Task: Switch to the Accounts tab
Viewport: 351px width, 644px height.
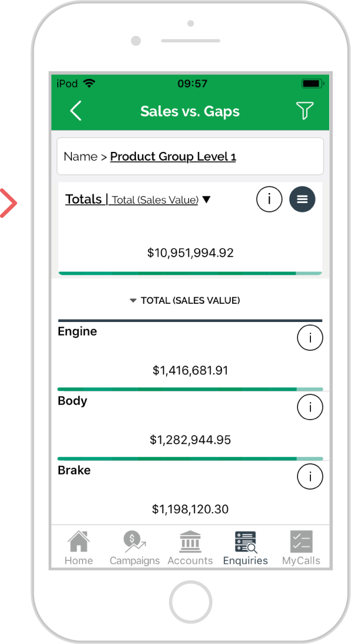Action: [190, 548]
